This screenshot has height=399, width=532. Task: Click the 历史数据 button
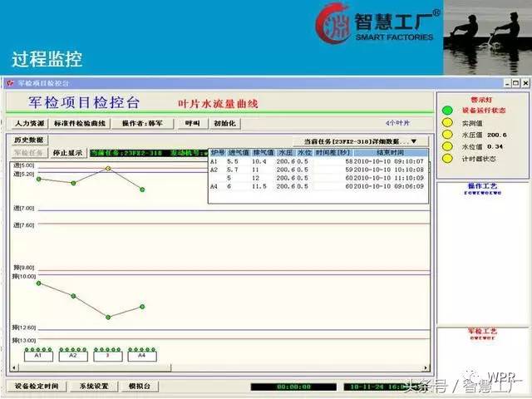click(x=29, y=140)
